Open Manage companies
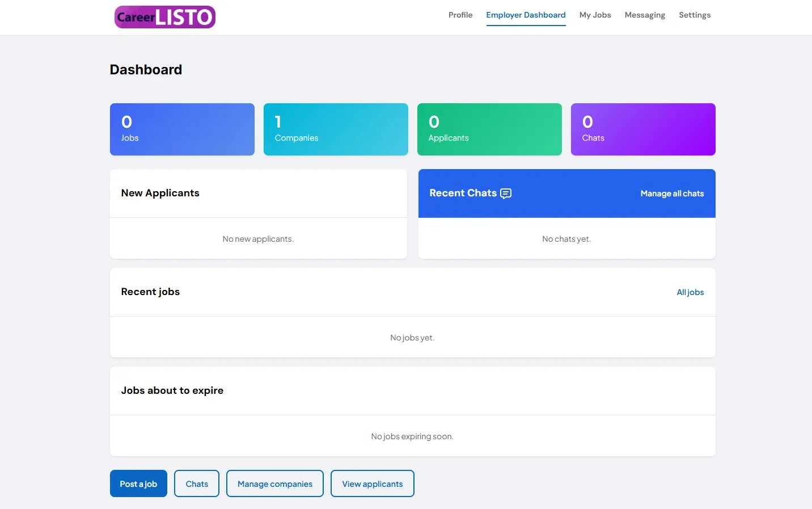The image size is (812, 509). click(275, 483)
